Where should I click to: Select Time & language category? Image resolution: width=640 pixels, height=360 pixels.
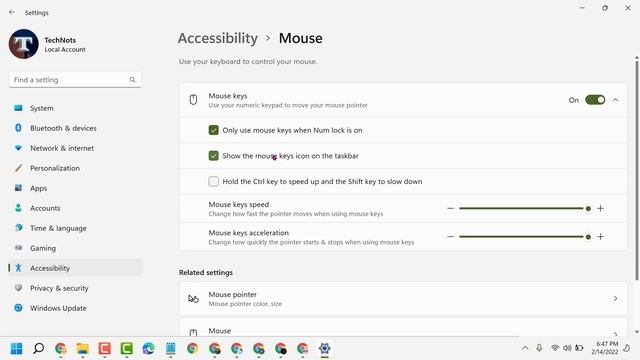[75, 228]
